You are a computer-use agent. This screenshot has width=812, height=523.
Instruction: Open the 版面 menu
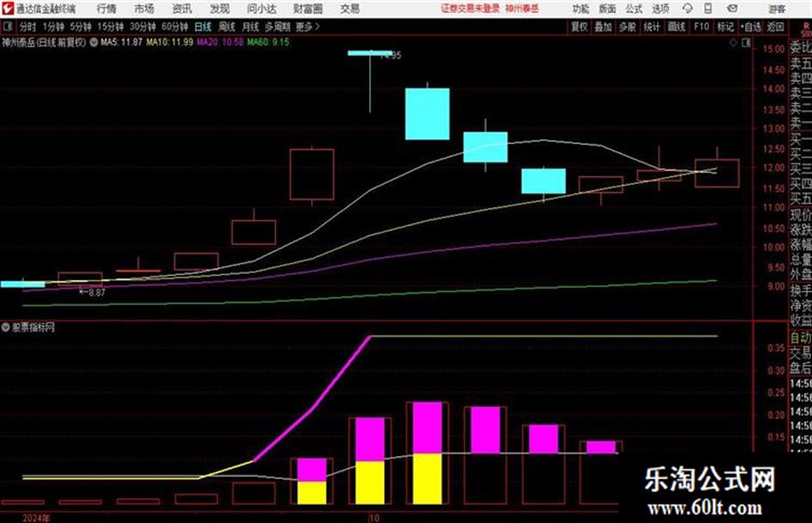(607, 9)
